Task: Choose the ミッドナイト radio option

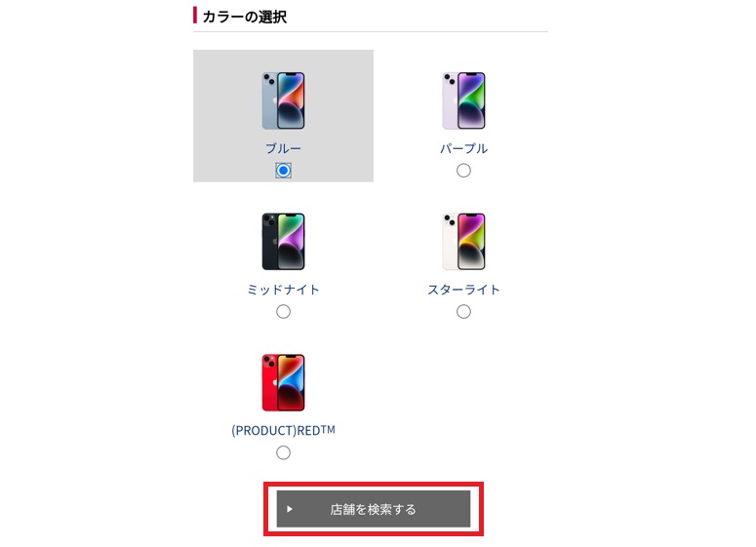Action: click(283, 312)
